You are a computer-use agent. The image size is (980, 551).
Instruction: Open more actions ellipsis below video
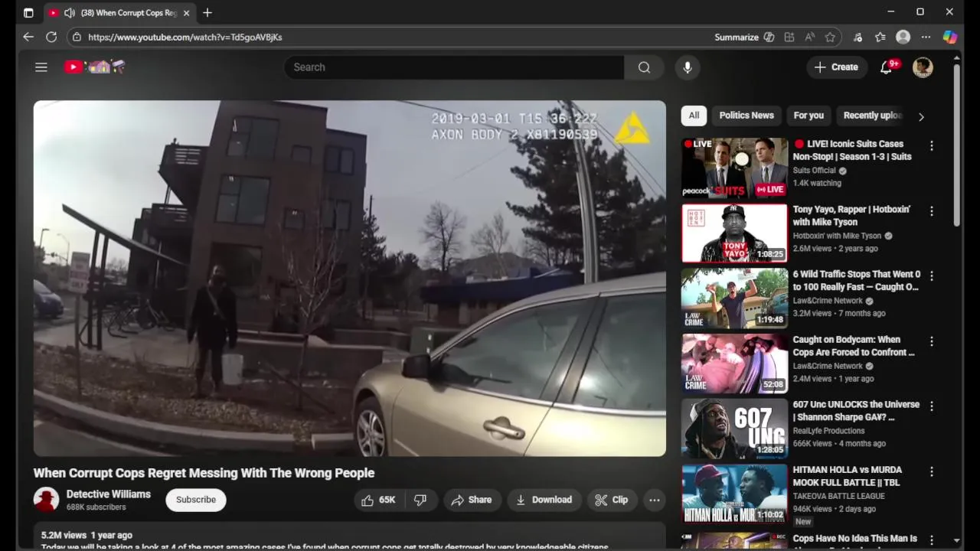click(655, 500)
